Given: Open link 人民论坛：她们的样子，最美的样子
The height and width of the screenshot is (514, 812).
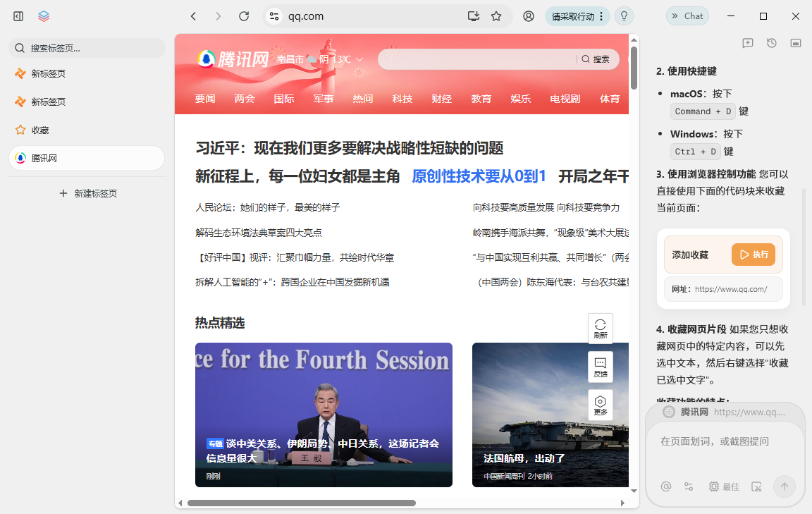Looking at the screenshot, I should [x=268, y=207].
